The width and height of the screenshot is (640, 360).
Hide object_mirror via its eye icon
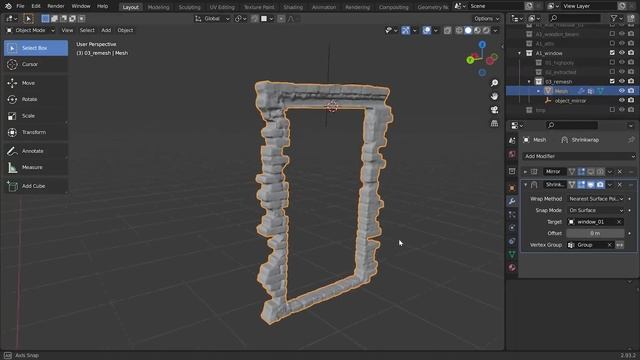coord(622,100)
